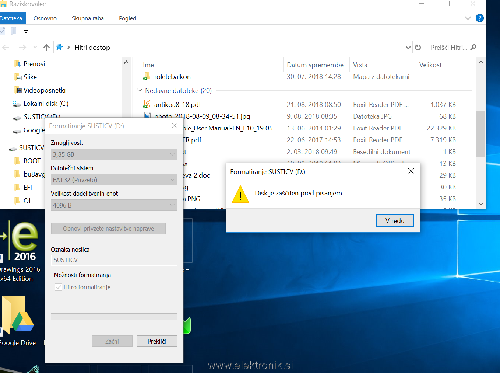Click New folder icon in quick access toolbar
500x373 pixels.
pyautogui.click(x=14, y=31)
